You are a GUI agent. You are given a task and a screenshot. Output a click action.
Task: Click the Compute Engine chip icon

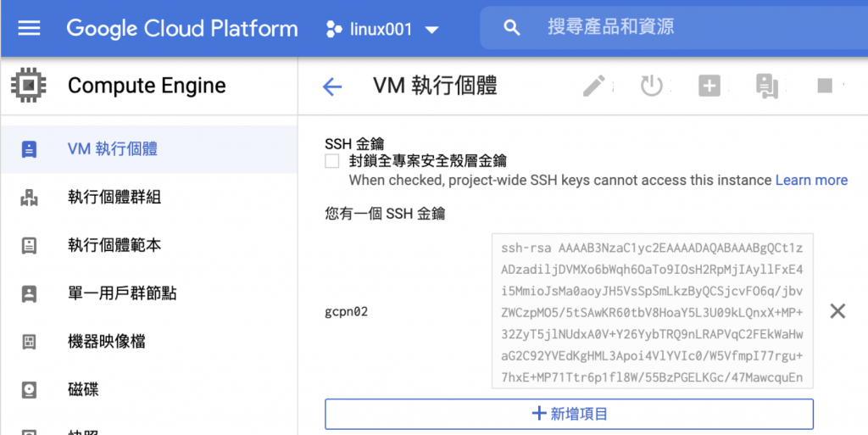28,86
